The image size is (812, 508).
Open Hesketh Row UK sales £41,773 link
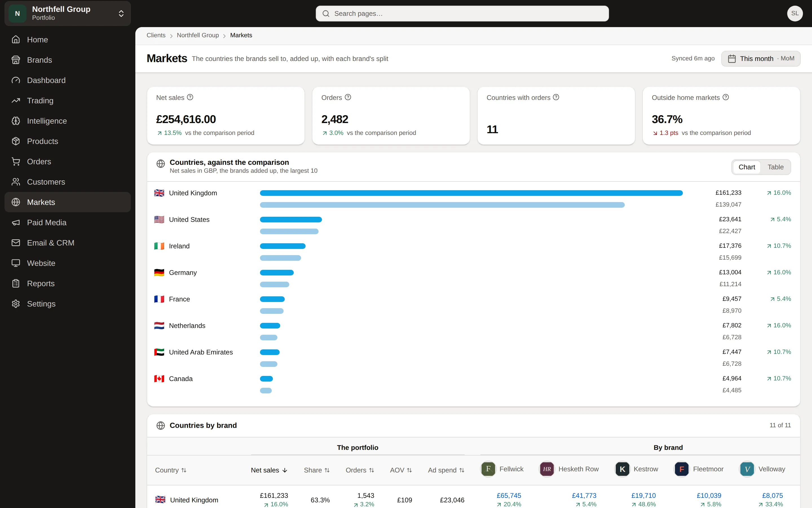(584, 496)
